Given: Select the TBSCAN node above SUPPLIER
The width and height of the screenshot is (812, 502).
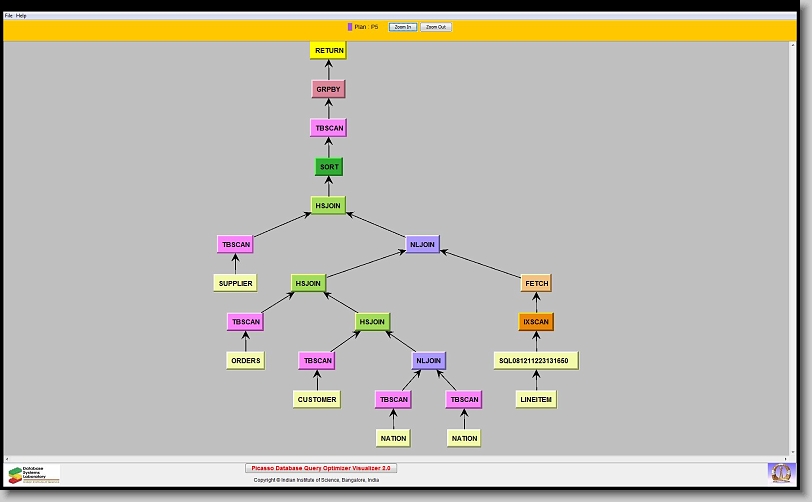Looking at the screenshot, I should pyautogui.click(x=235, y=244).
